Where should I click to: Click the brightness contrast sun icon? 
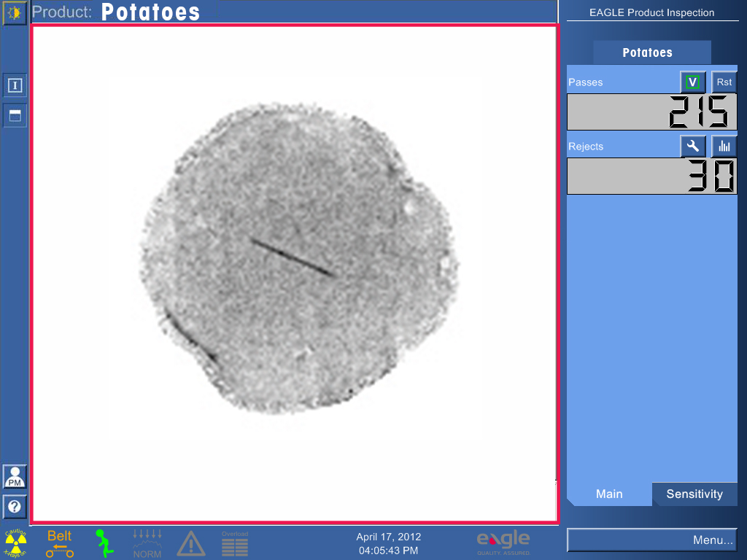pyautogui.click(x=15, y=12)
